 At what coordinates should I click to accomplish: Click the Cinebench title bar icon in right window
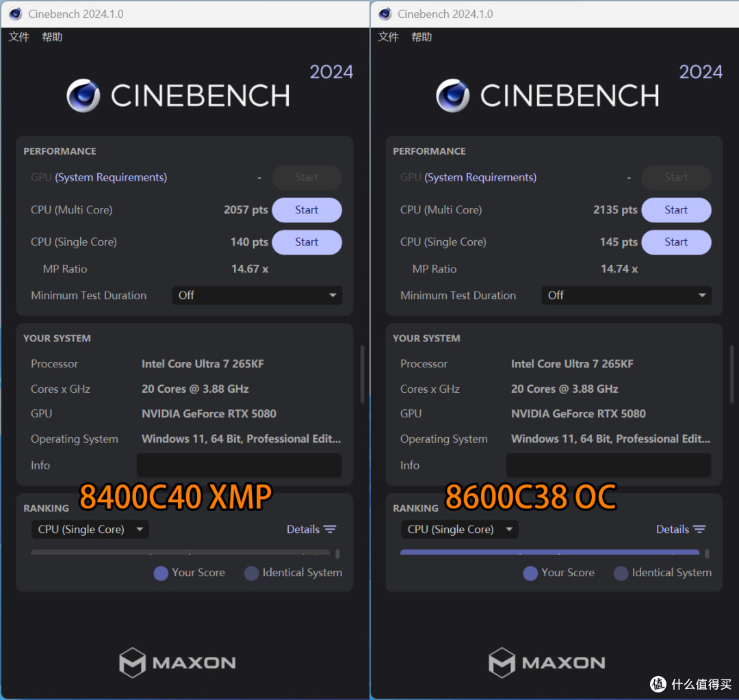(385, 14)
